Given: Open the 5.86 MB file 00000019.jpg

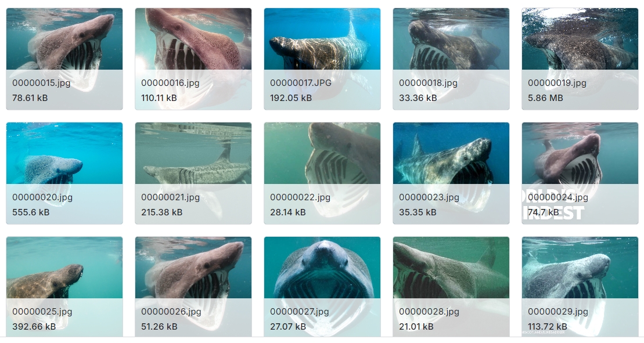Looking at the screenshot, I should 580,59.
